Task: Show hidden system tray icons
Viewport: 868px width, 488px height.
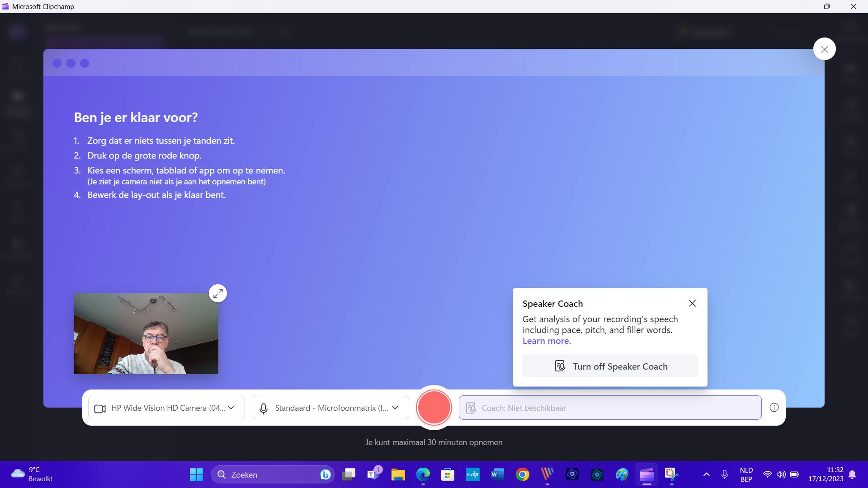Action: 706,474
